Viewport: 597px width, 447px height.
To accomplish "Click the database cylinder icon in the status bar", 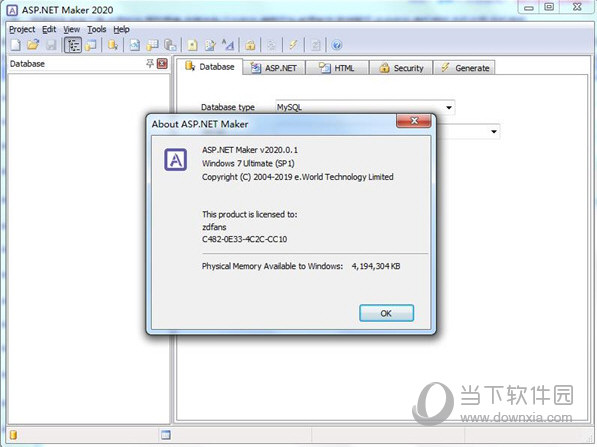I will click(13, 435).
